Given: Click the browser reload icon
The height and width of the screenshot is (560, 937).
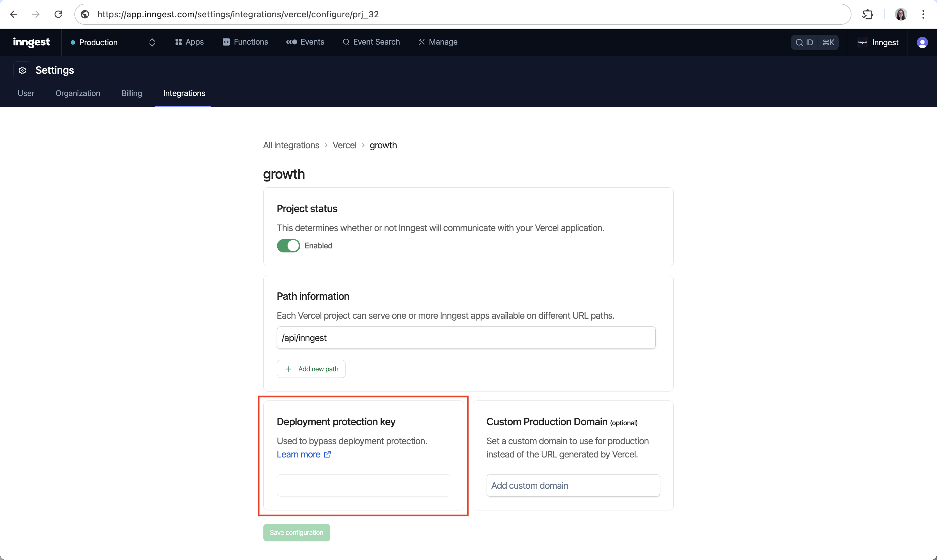Looking at the screenshot, I should tap(58, 14).
